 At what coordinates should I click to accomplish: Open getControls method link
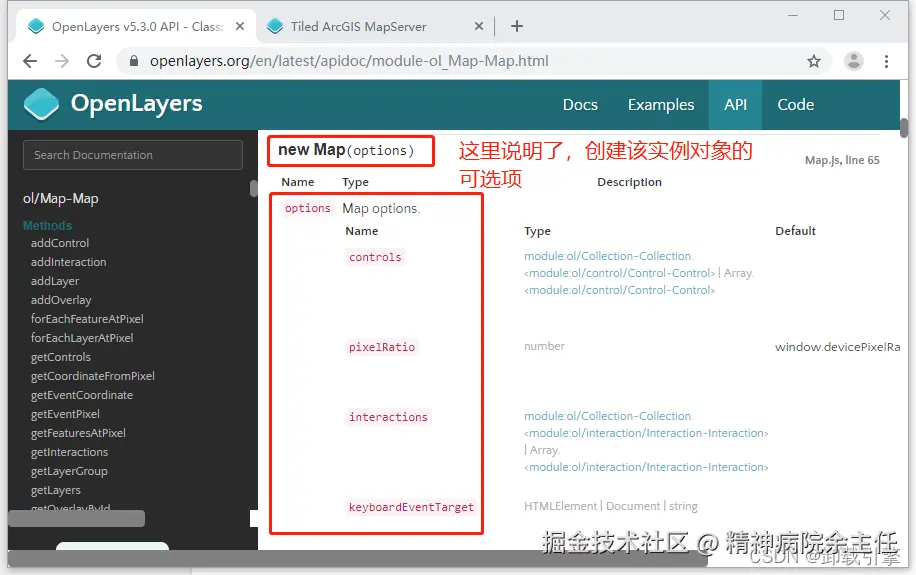[x=61, y=357]
